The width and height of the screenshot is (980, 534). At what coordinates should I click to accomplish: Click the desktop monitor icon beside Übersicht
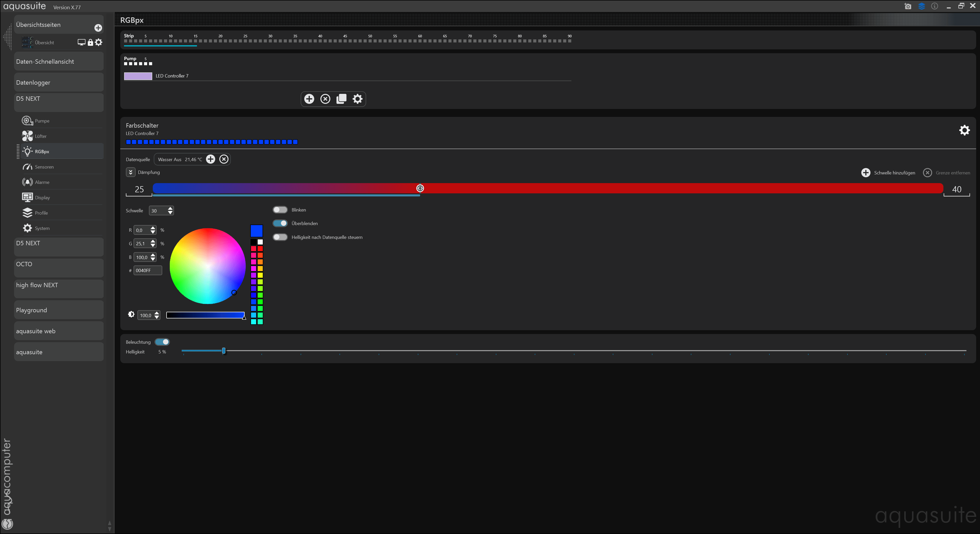click(81, 42)
